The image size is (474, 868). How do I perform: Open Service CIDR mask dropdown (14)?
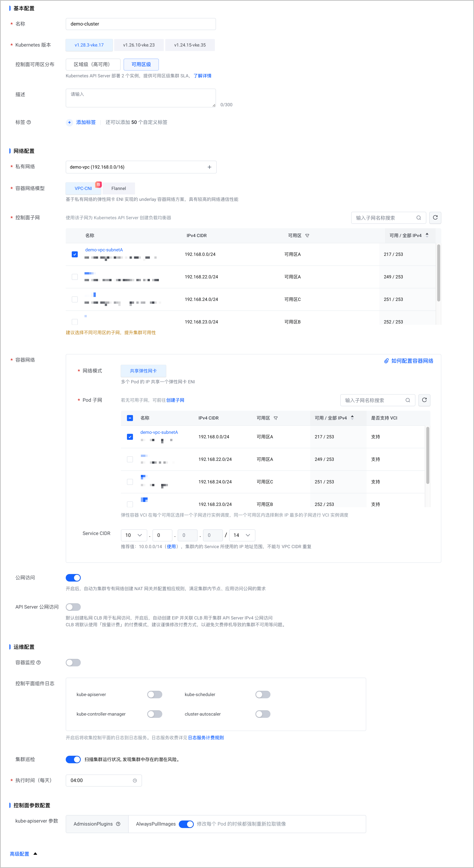coord(242,535)
